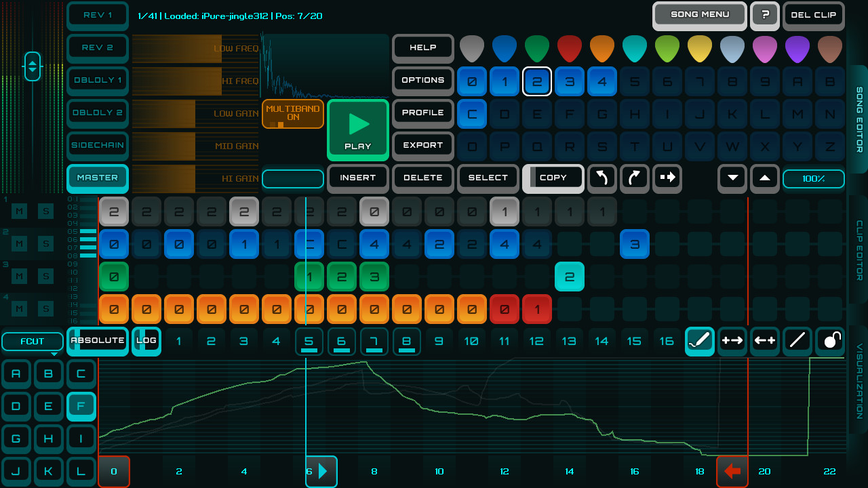Click the remove-step arrow icon (←+)
Image resolution: width=868 pixels, height=488 pixels.
pyautogui.click(x=764, y=342)
